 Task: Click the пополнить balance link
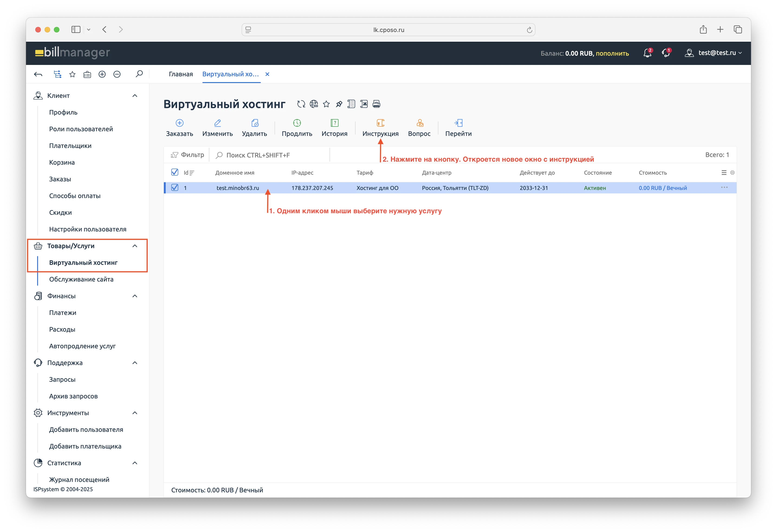click(x=612, y=54)
